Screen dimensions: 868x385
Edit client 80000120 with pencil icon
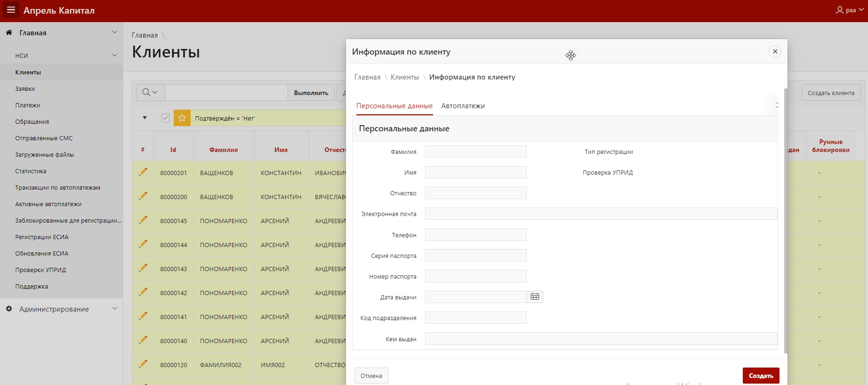pos(143,364)
